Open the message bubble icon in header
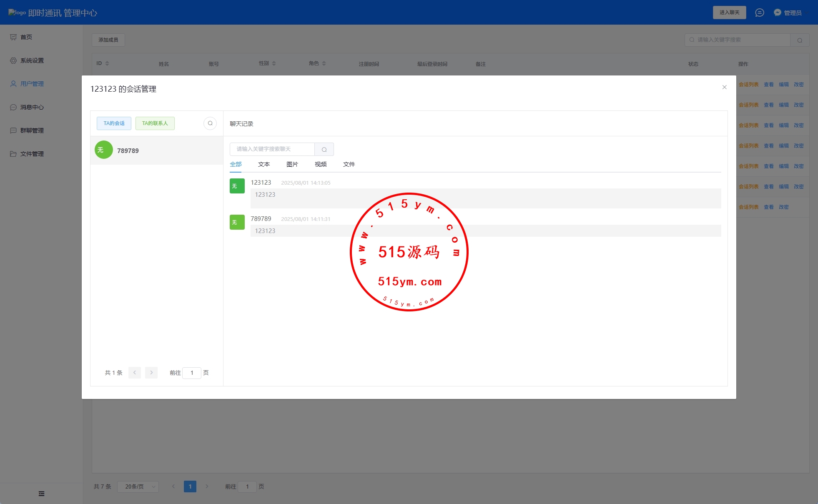This screenshot has height=504, width=818. tap(759, 13)
